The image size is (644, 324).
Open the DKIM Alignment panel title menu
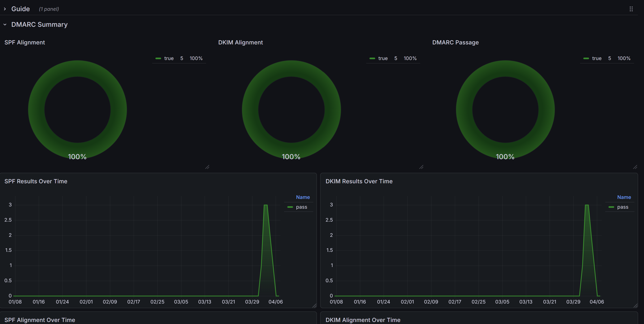tap(240, 42)
